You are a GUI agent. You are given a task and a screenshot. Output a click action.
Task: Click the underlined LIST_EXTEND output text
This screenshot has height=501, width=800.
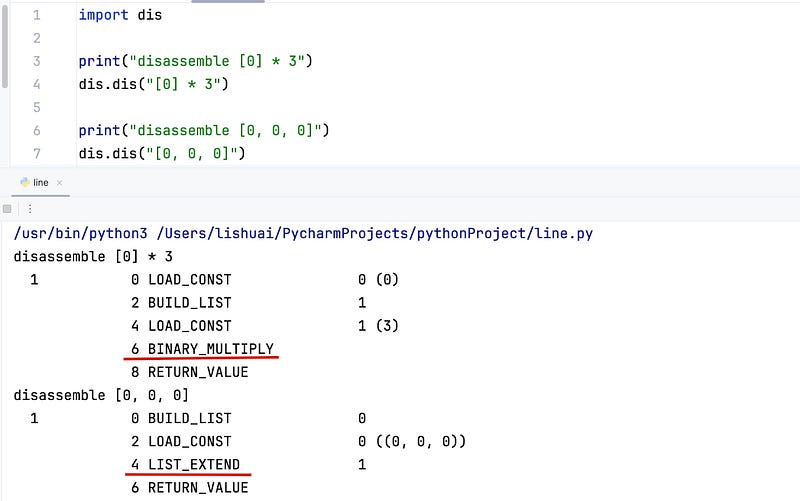(194, 464)
